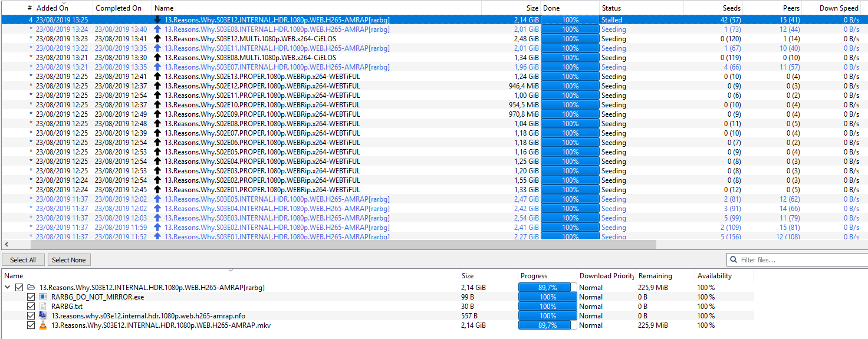Screen dimensions: 868x339
Task: Click the RARBG_DO_NOT_MIRROR.exe file icon
Action: [x=42, y=297]
